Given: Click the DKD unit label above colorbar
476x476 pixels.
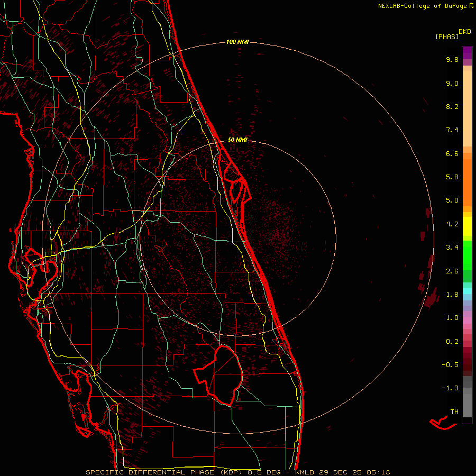Looking at the screenshot, I should coord(465,32).
